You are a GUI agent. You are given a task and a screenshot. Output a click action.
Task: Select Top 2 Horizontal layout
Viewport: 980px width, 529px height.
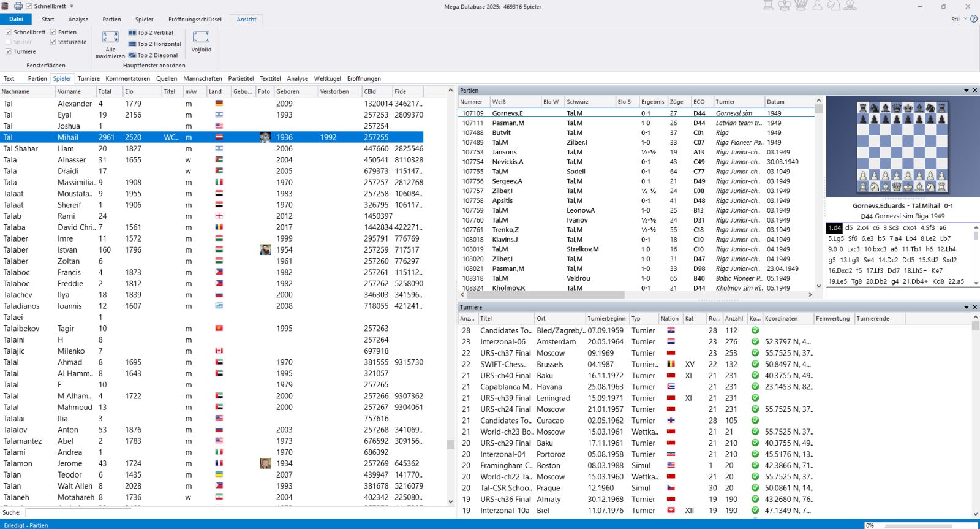[x=154, y=44]
